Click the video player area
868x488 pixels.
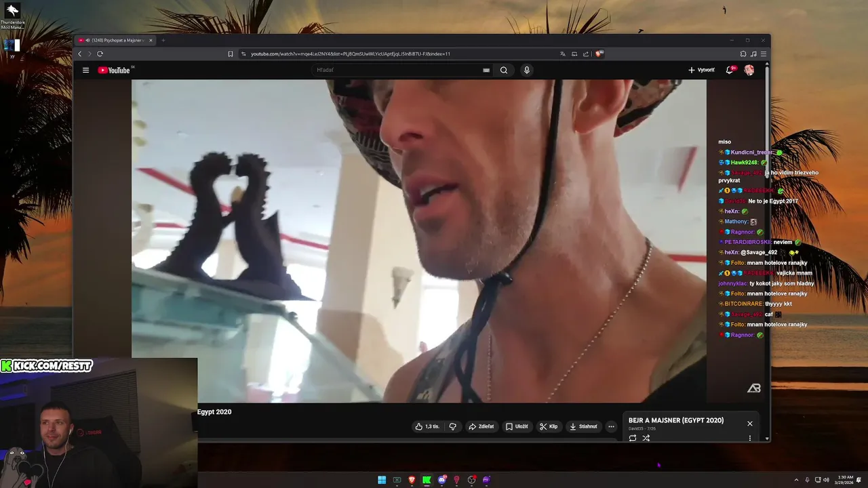(x=418, y=241)
